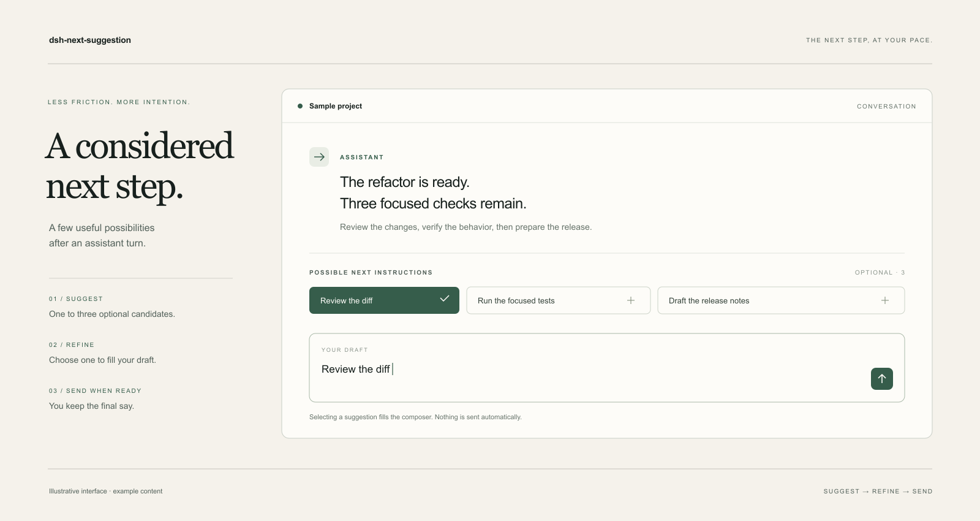
Task: Deselect the Review the diff suggestion
Action: (x=384, y=300)
